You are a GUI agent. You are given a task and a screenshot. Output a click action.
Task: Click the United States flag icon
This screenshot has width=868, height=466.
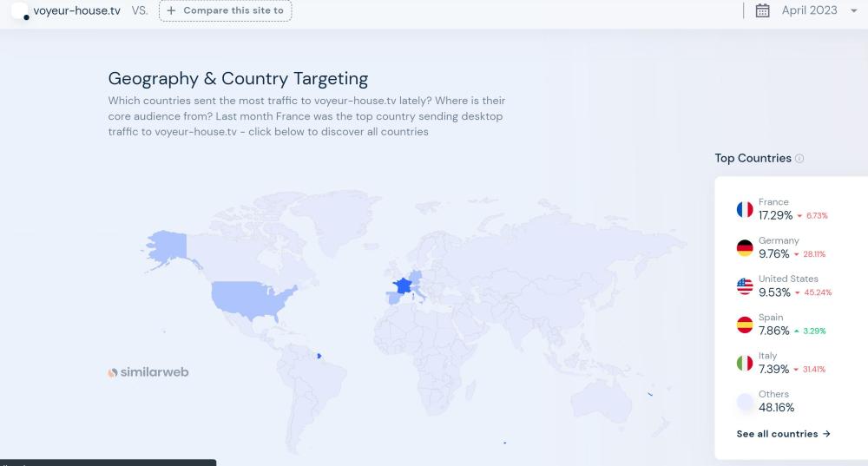745,286
